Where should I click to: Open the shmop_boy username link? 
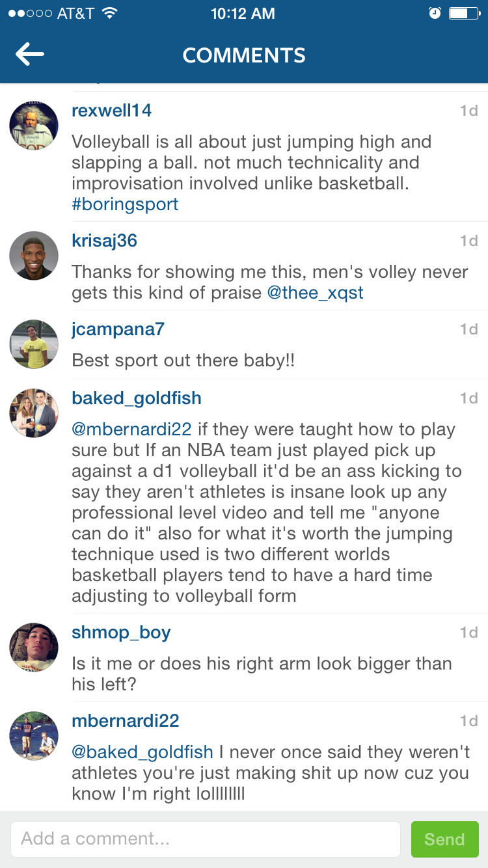pos(121,632)
